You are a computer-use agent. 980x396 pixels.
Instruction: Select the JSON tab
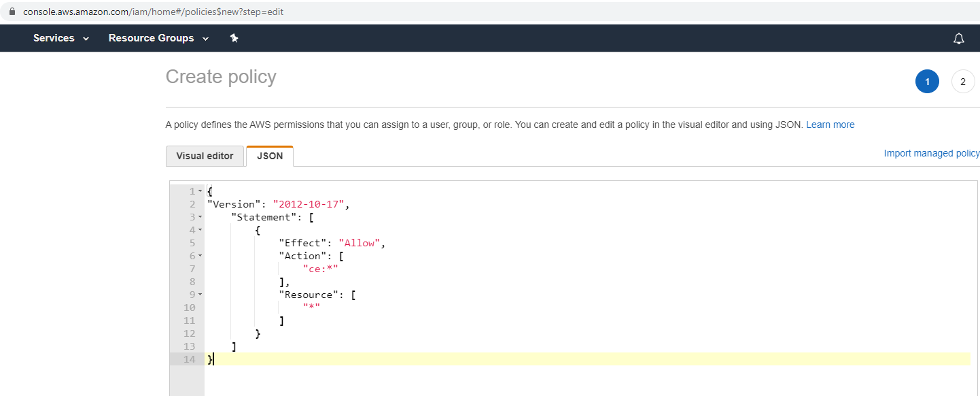point(270,156)
